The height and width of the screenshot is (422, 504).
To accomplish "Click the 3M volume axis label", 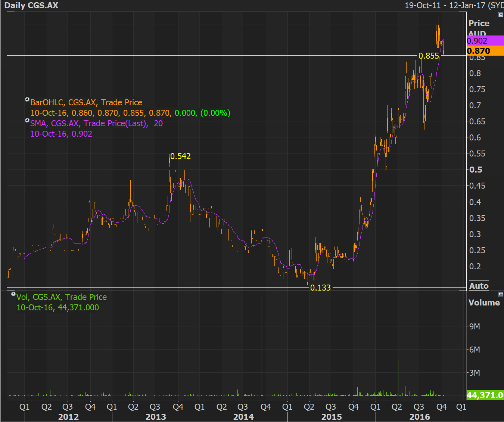I will [x=475, y=373].
